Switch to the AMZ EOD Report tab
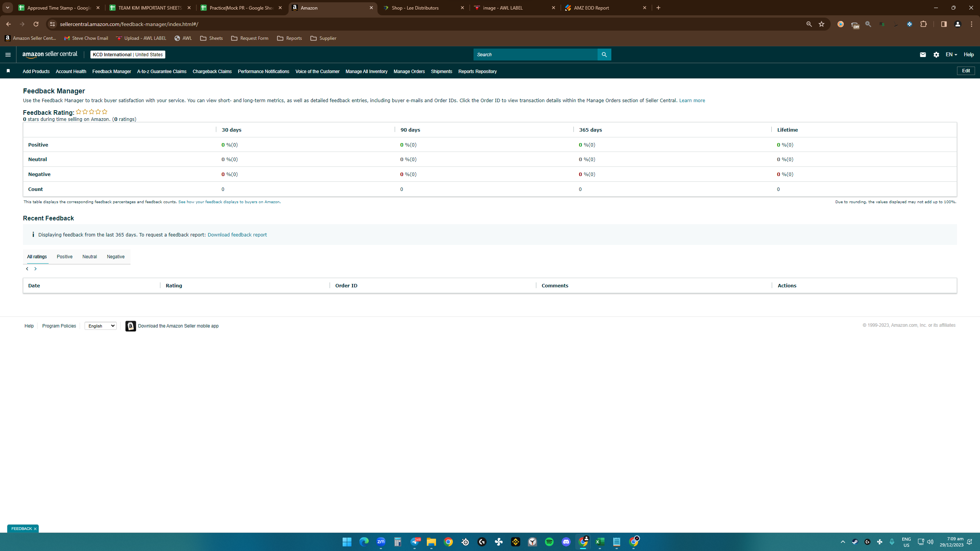 (606, 8)
